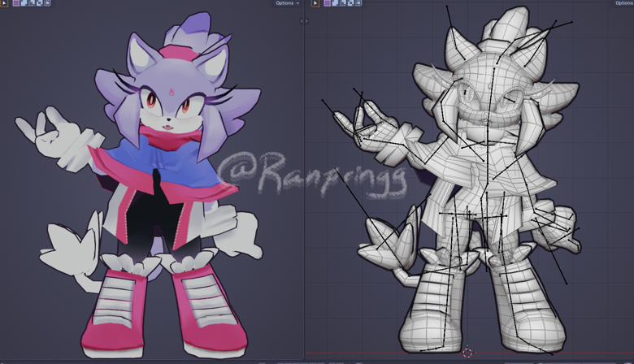Image resolution: width=634 pixels, height=364 pixels.
Task: Choose intersect-selection mode in right viewport header
Action: tap(358, 3)
